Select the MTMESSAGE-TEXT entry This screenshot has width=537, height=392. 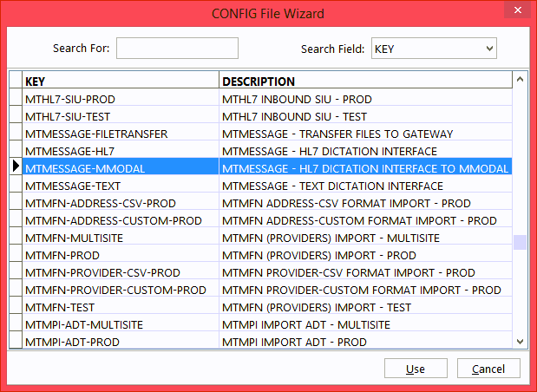[x=120, y=186]
